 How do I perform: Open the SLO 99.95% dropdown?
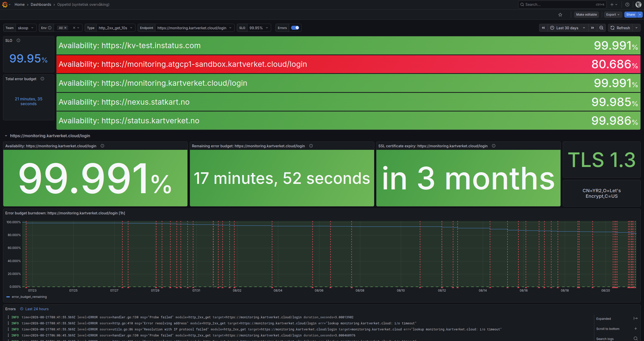[x=259, y=28]
